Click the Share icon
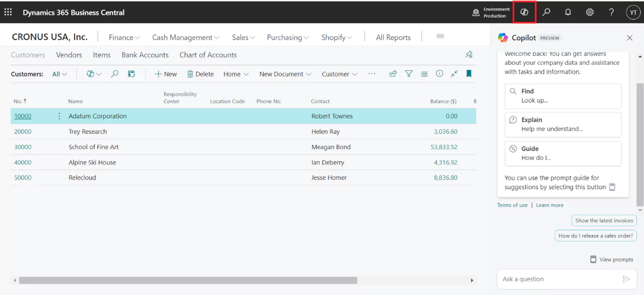The height and width of the screenshot is (295, 644). pyautogui.click(x=393, y=74)
